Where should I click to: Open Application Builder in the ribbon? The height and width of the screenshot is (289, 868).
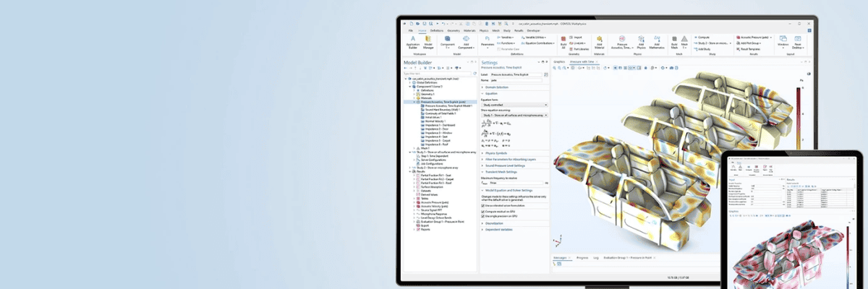tap(413, 41)
